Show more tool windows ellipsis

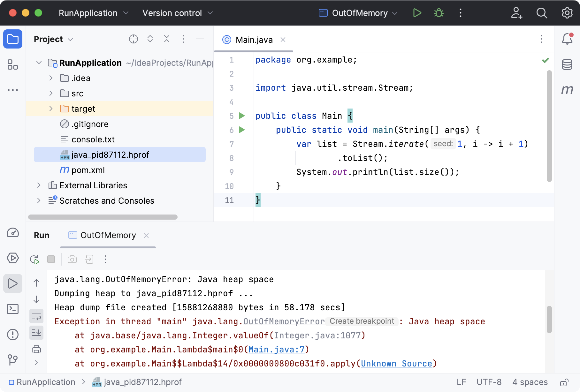13,90
